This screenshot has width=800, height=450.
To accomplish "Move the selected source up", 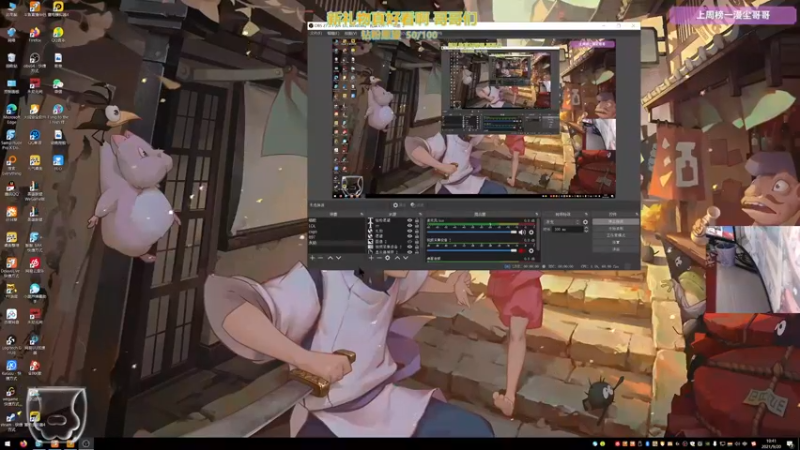I will (397, 258).
